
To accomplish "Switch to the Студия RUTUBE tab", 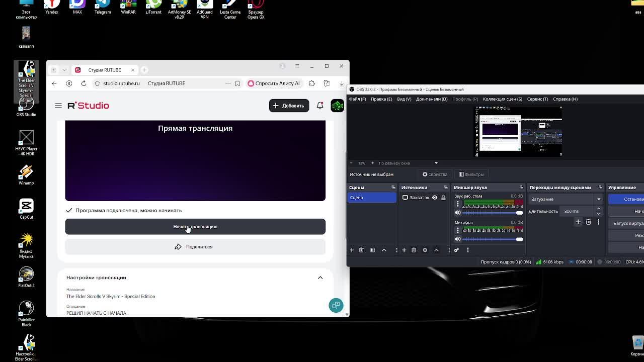I will (x=105, y=70).
